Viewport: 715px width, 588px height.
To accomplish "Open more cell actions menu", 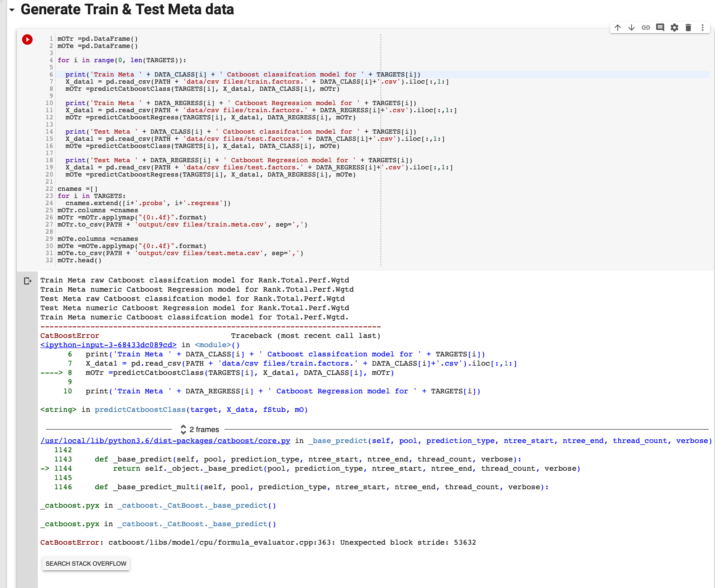I will (x=702, y=28).
